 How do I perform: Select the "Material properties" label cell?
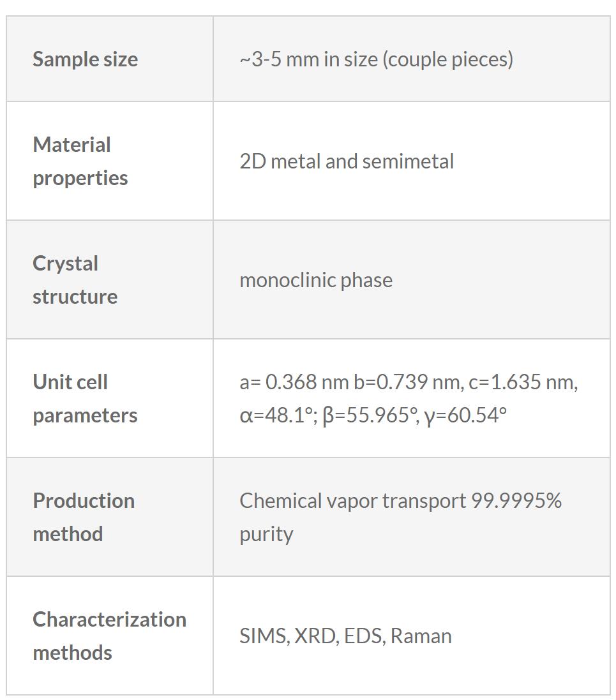click(x=80, y=161)
